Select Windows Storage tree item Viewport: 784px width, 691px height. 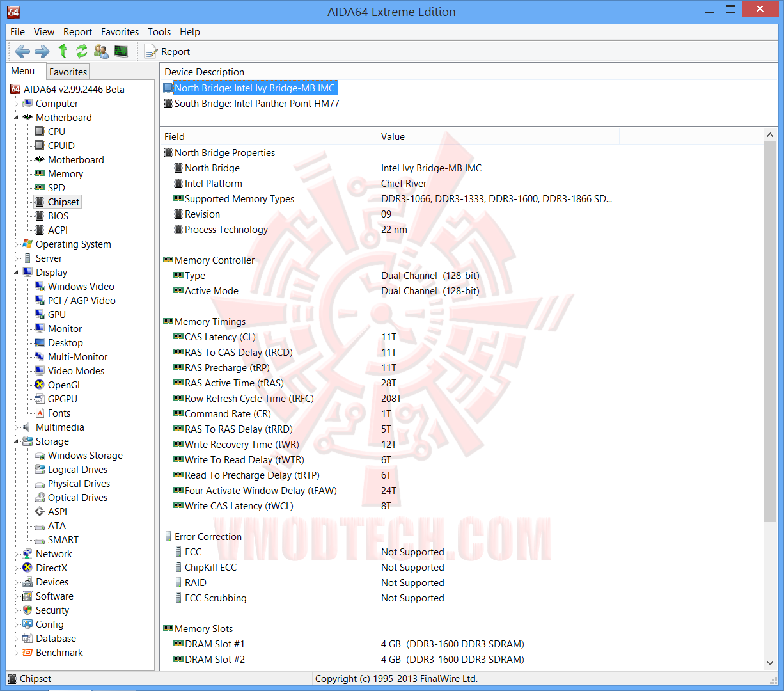pyautogui.click(x=85, y=456)
